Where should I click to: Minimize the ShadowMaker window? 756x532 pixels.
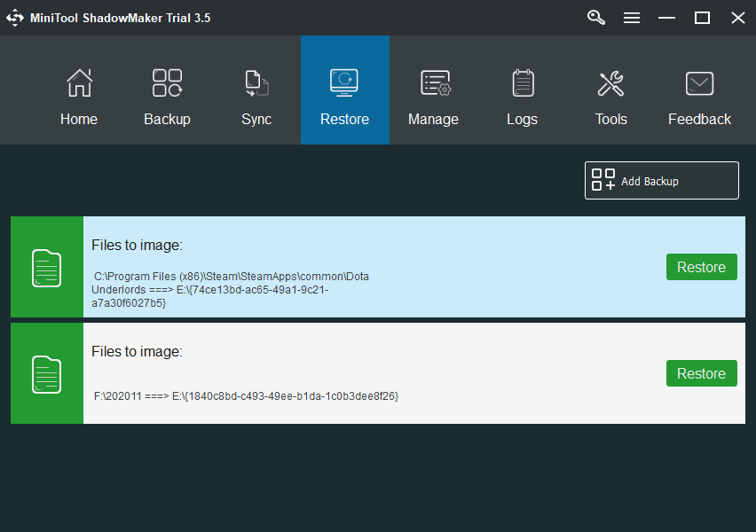(666, 18)
